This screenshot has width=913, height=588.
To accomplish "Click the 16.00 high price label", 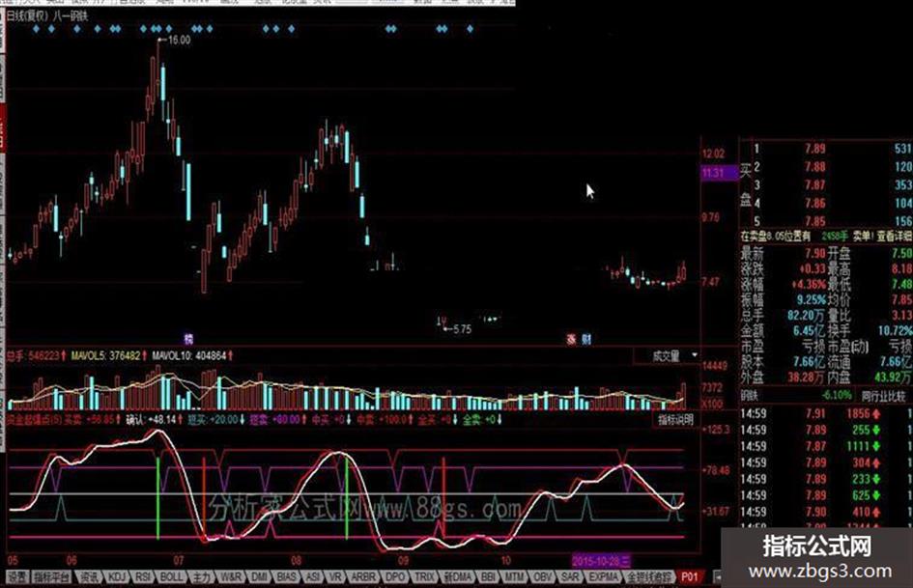I will (x=178, y=41).
